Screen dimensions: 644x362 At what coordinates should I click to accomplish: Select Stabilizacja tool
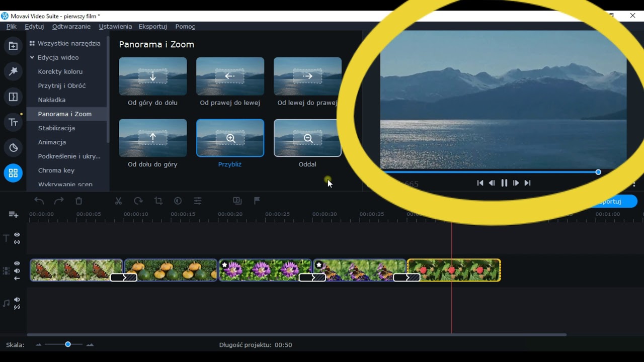(x=56, y=128)
